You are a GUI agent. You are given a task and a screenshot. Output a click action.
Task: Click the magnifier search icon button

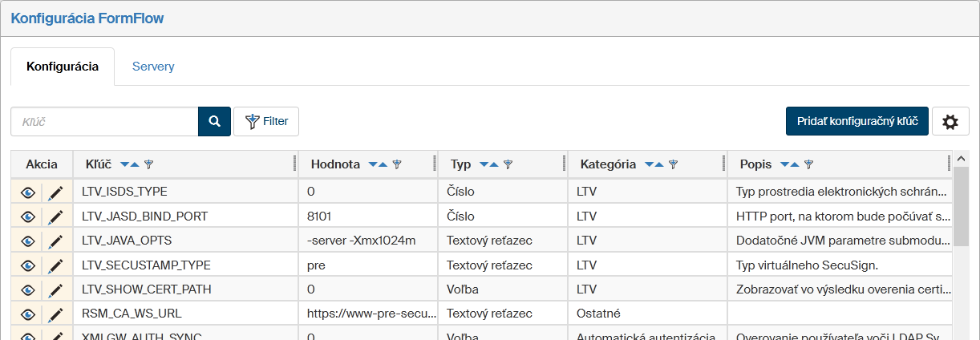[x=214, y=121]
